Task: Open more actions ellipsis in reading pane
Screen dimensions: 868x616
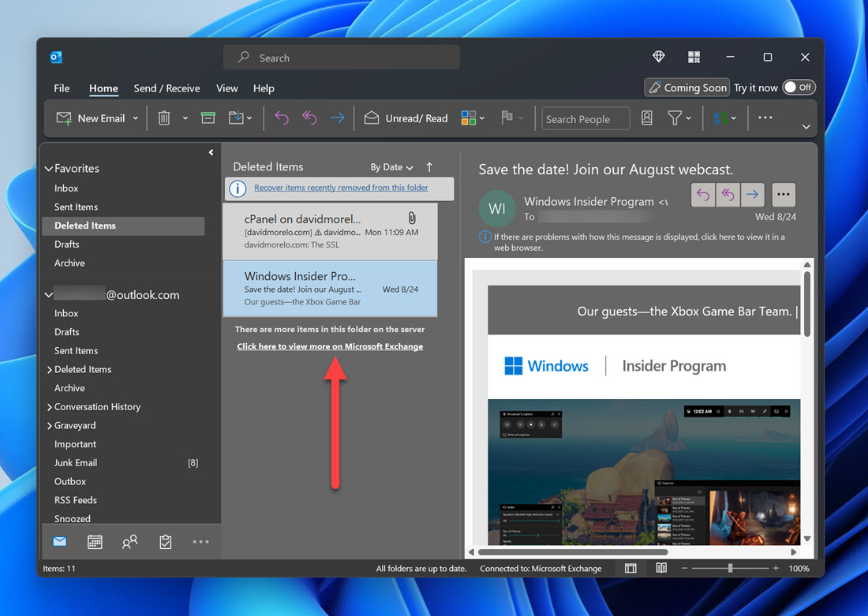Action: click(784, 194)
